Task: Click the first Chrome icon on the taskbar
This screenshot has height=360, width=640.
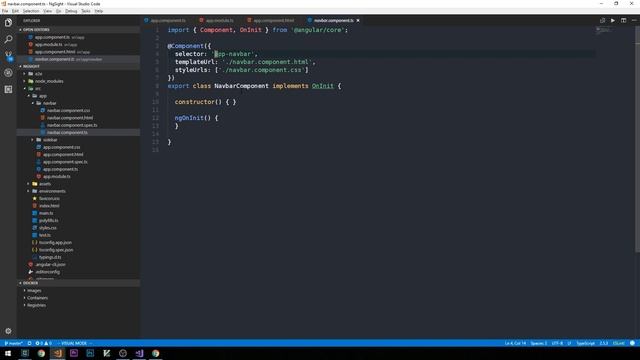Action: pos(41,353)
